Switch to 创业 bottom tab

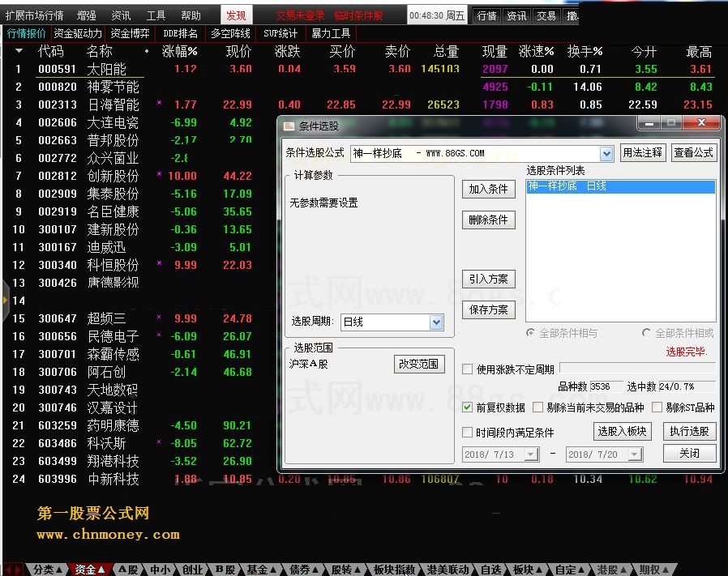[192, 570]
